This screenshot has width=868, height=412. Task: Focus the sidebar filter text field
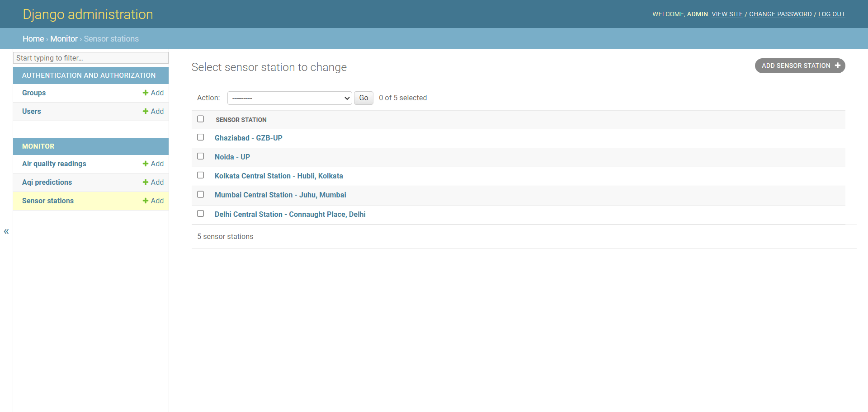click(x=91, y=58)
